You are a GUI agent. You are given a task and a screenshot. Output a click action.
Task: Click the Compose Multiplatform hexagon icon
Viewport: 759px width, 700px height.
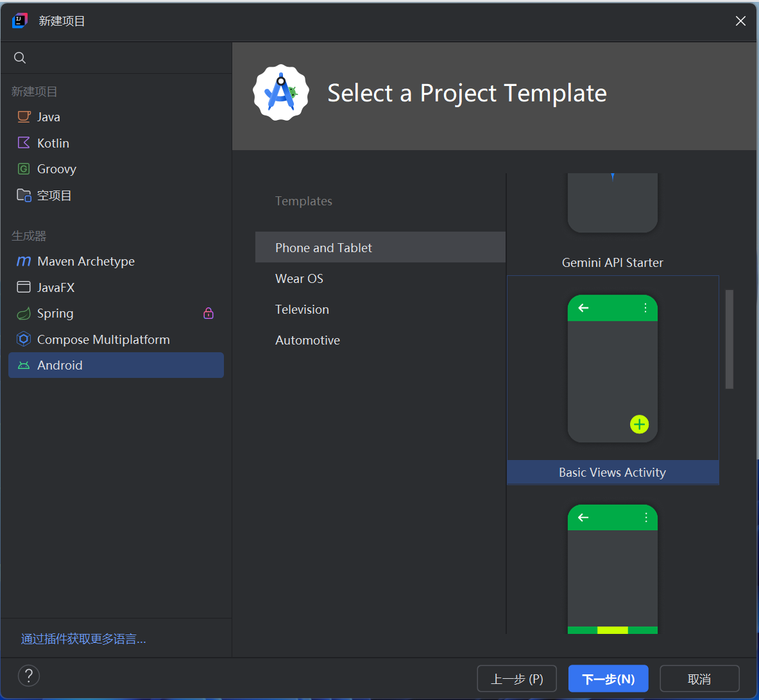pos(24,339)
